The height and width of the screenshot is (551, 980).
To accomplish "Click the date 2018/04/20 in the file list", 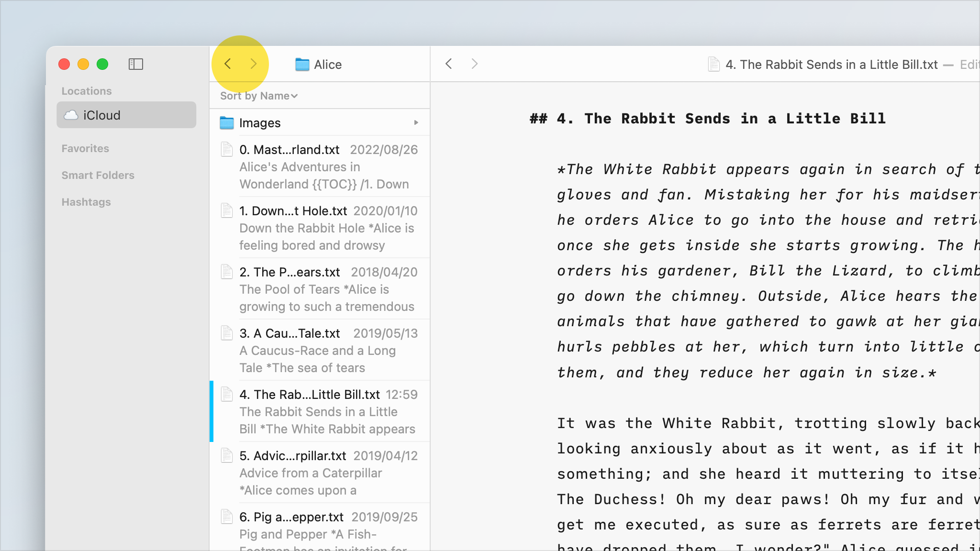I will [384, 272].
